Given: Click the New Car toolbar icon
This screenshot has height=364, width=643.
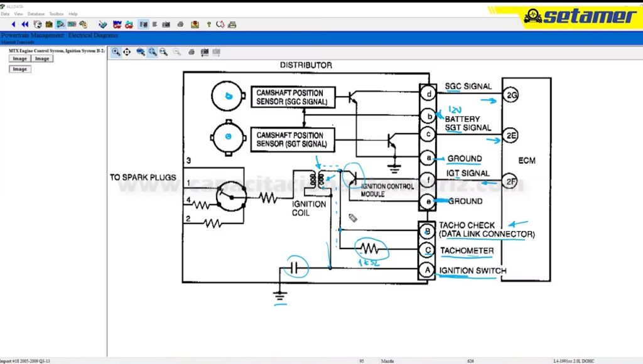Looking at the screenshot, I should 117,24.
